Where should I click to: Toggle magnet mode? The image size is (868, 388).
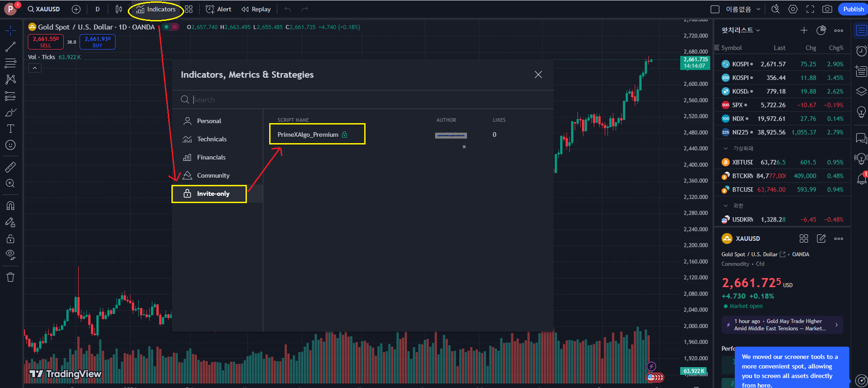[10, 206]
